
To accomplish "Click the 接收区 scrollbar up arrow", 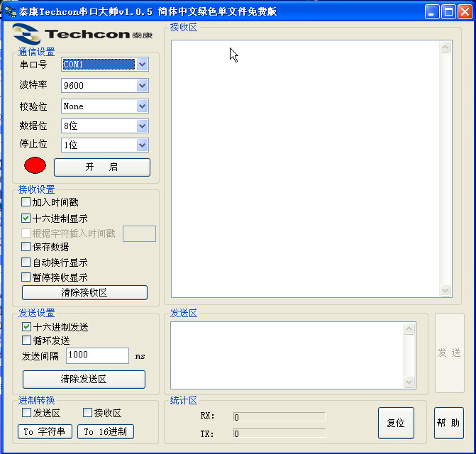I will pos(445,47).
